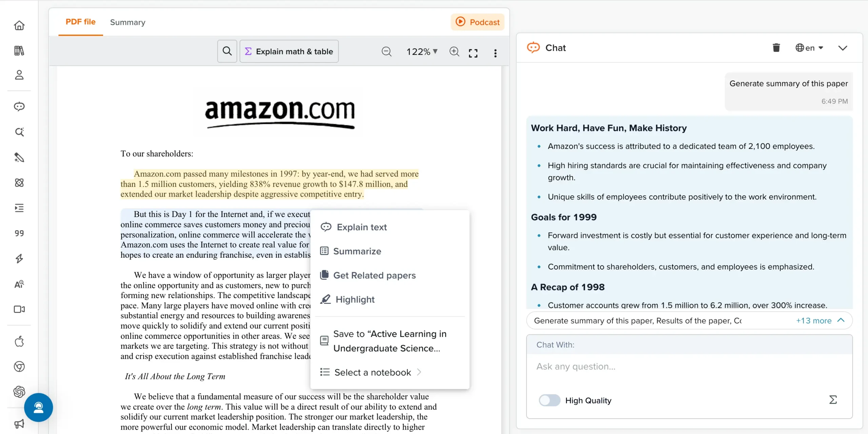The width and height of the screenshot is (868, 434).
Task: Delete chat history with trash icon
Action: point(776,48)
